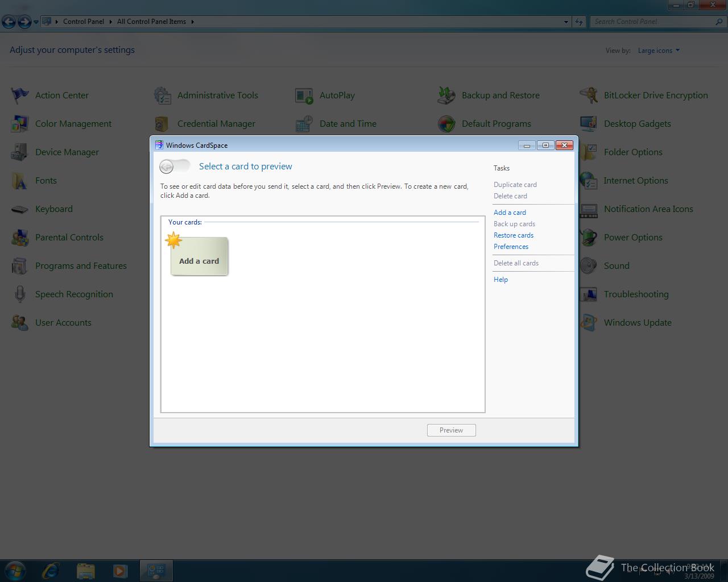728x582 pixels.
Task: Expand the All Control Panel Items breadcrumb arrow
Action: click(192, 22)
